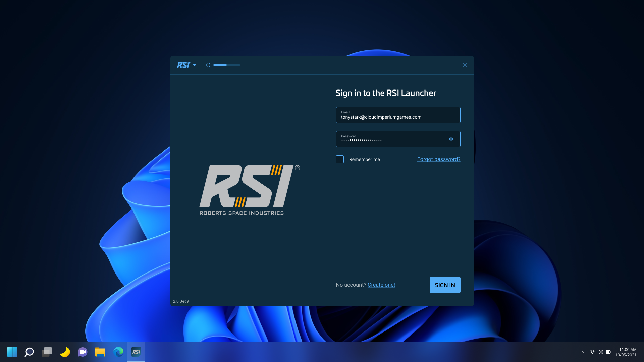This screenshot has height=362, width=644.
Task: Open File Explorer from the taskbar
Action: click(100, 352)
